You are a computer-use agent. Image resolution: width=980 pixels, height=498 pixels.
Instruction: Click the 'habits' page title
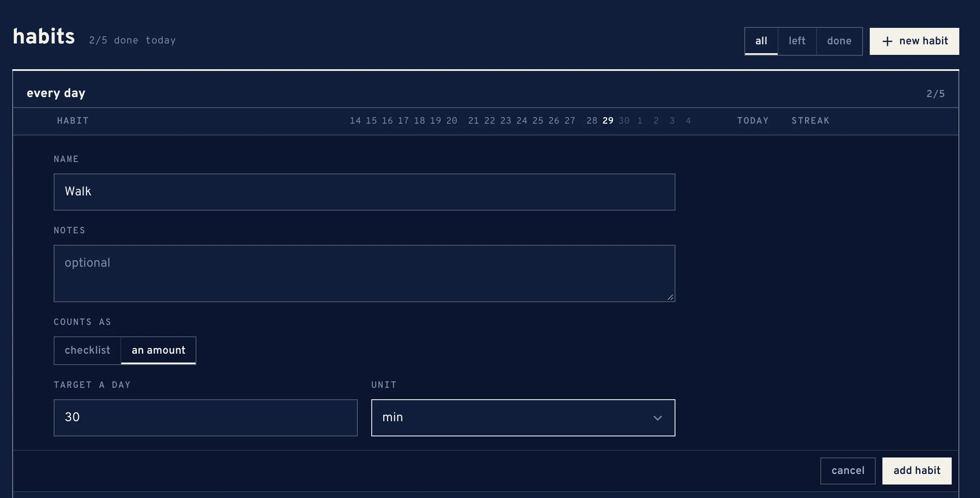[x=44, y=37]
